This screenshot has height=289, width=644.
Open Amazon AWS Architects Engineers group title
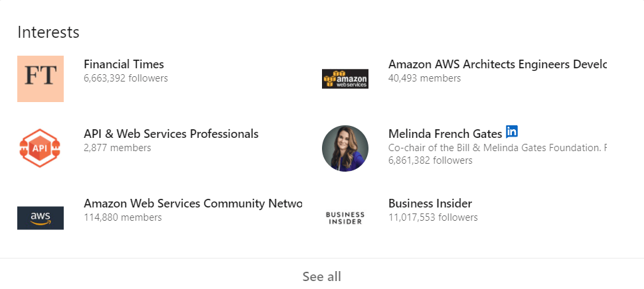(497, 64)
